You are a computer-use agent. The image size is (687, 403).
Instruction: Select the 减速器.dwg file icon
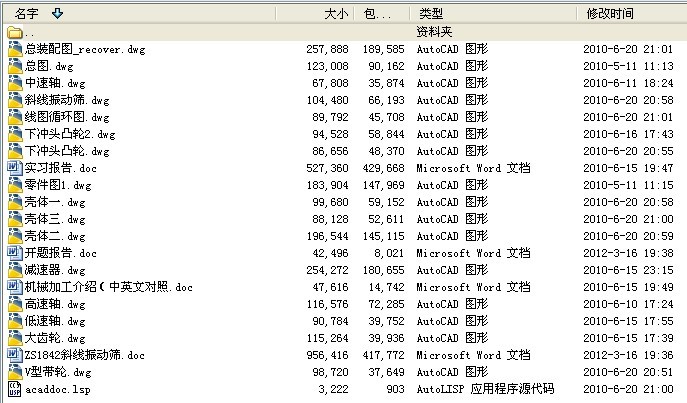pyautogui.click(x=15, y=270)
